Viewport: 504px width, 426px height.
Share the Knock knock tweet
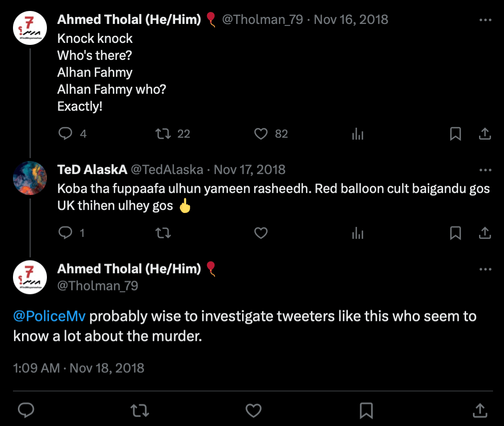[x=485, y=134]
